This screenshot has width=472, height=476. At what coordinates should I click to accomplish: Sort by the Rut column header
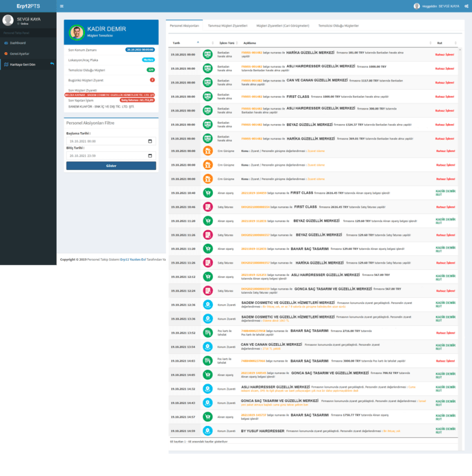446,43
